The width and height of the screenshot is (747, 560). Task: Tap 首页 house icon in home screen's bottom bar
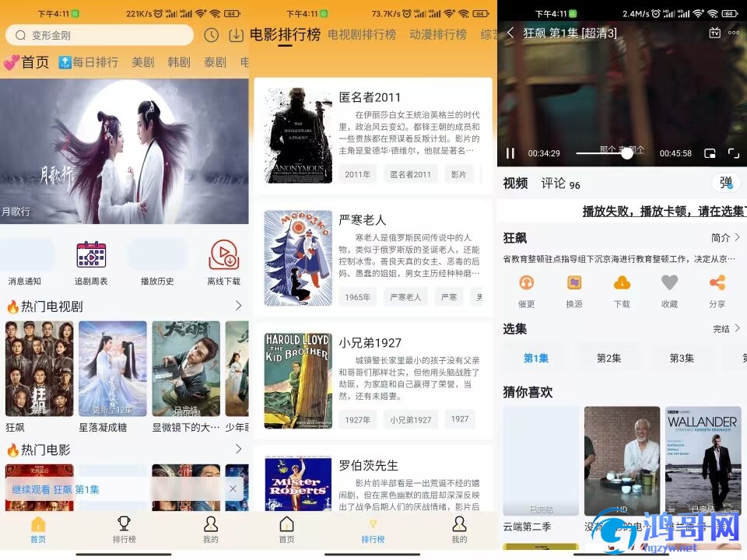38,523
